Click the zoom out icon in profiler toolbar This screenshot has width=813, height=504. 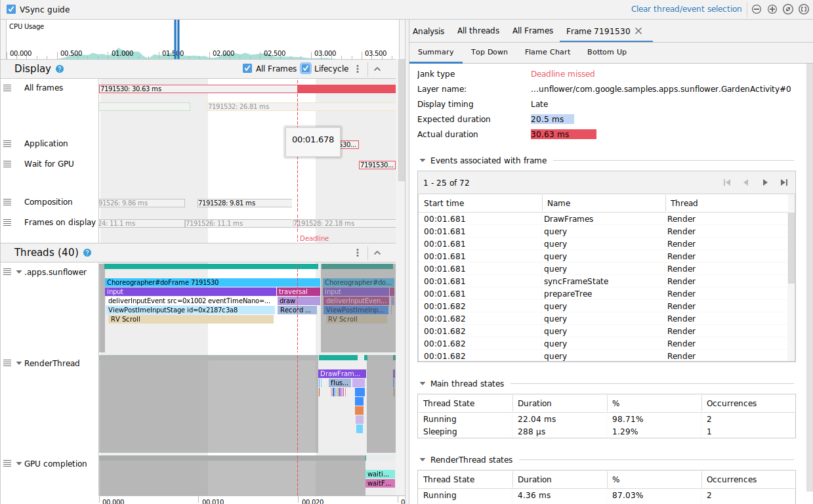[757, 9]
